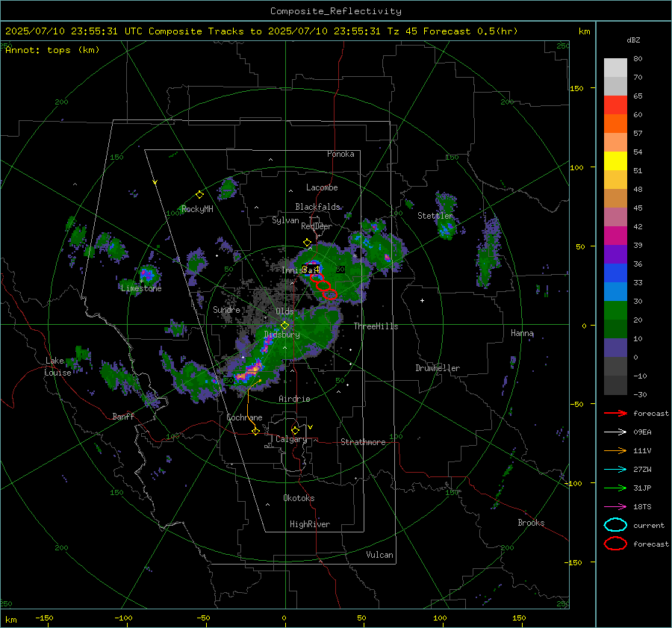This screenshot has width=672, height=628.
Task: Click the cyan current ellipse legend icon
Action: 615,525
